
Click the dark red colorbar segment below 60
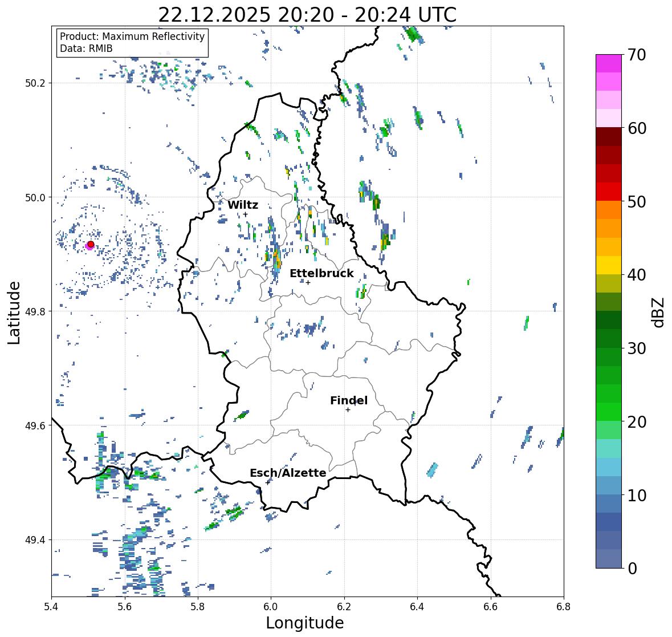coord(609,137)
